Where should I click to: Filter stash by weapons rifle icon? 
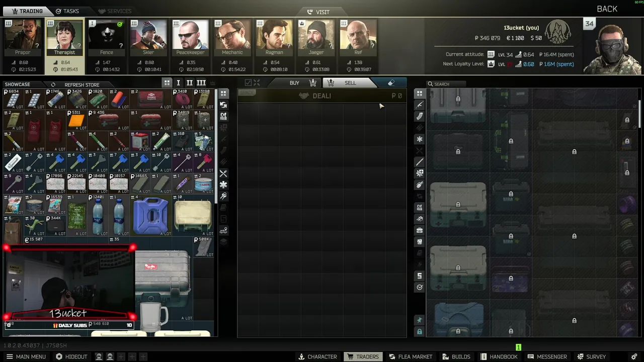point(420,105)
